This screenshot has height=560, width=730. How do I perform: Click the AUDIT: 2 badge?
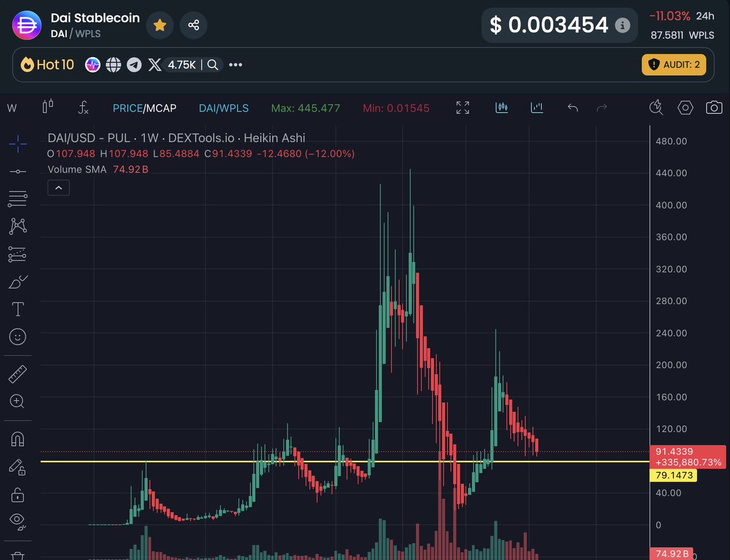point(673,64)
